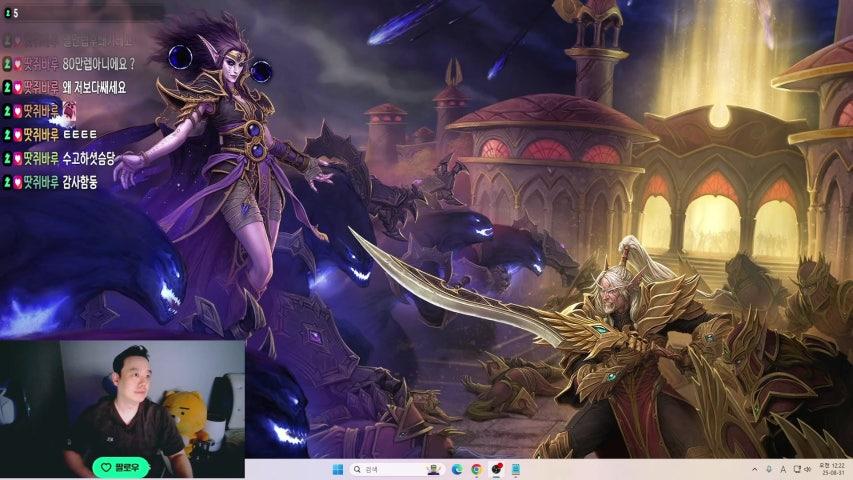The height and width of the screenshot is (480, 853).
Task: Select the chat message 감사함동
Action: point(80,182)
